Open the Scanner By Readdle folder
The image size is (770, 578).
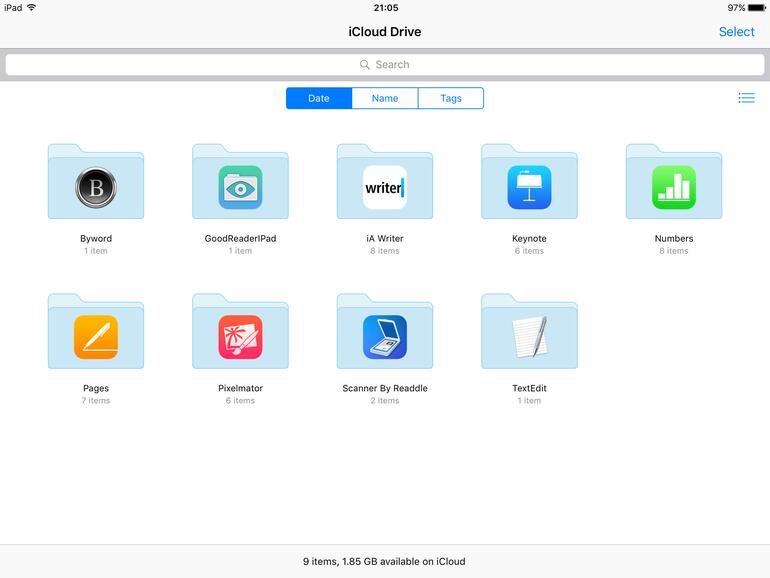[x=385, y=331]
